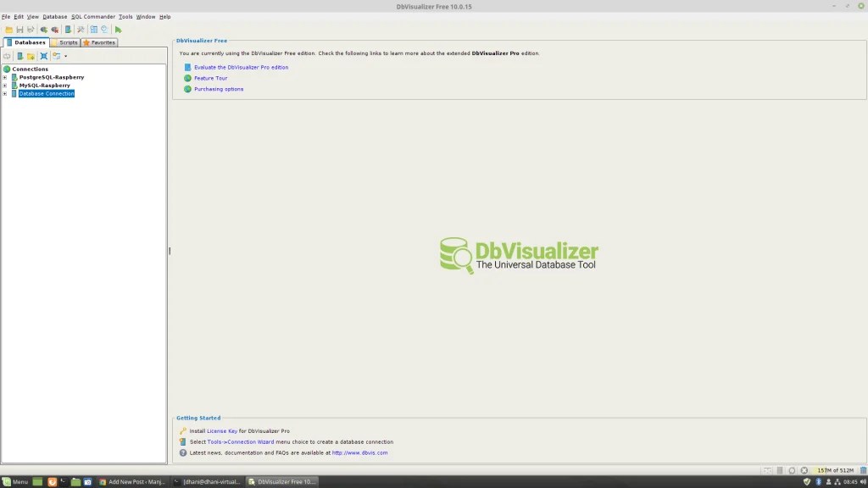Switch to the Favorites tab
Viewport: 868px width, 488px height.
click(x=99, y=42)
